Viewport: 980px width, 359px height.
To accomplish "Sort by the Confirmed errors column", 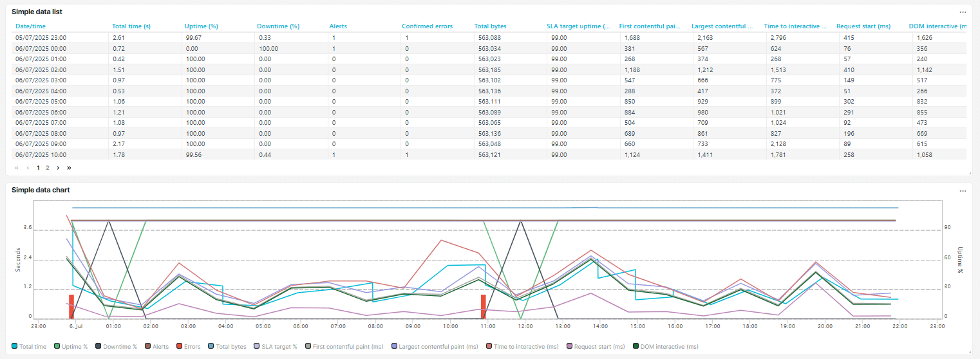I will (x=427, y=26).
